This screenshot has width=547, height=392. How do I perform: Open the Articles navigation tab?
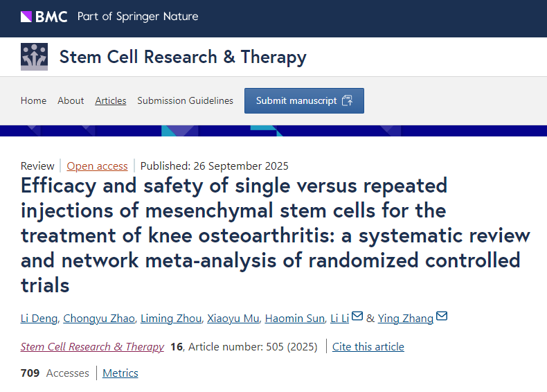point(111,100)
